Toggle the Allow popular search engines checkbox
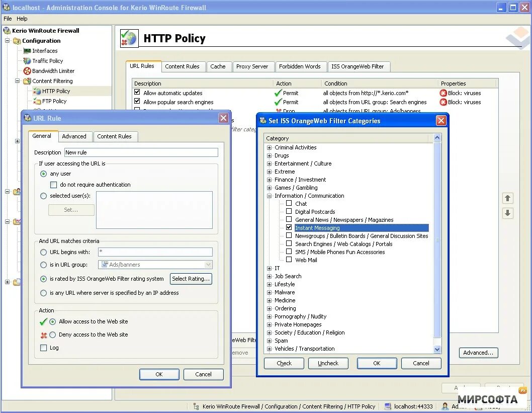532x413 pixels. coord(137,101)
